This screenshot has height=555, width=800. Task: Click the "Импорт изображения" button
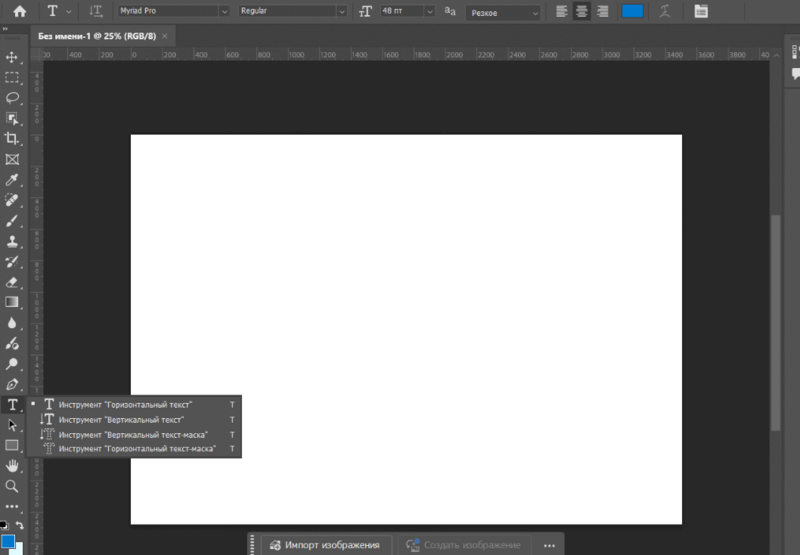[323, 545]
